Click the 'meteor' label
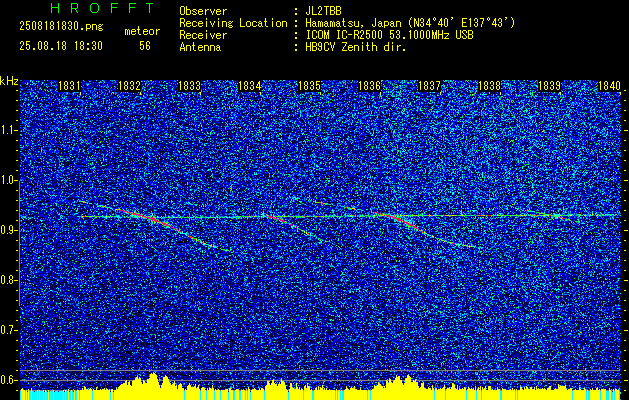 [142, 31]
